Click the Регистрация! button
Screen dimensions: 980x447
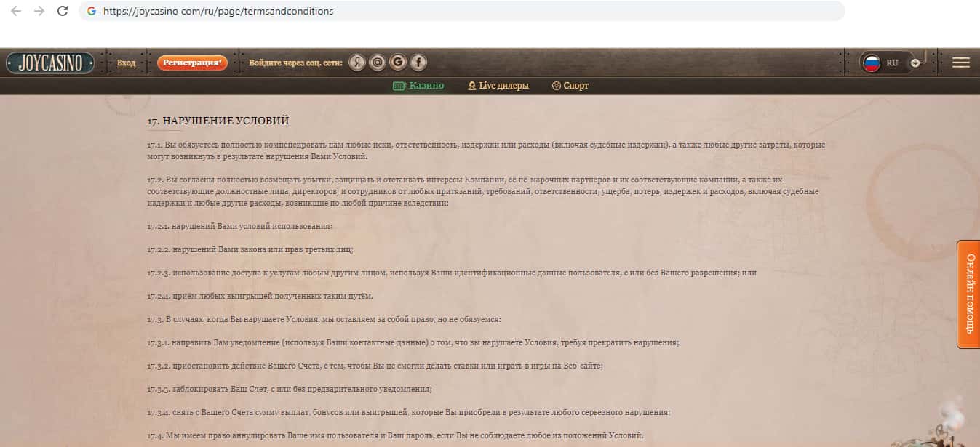click(x=192, y=63)
